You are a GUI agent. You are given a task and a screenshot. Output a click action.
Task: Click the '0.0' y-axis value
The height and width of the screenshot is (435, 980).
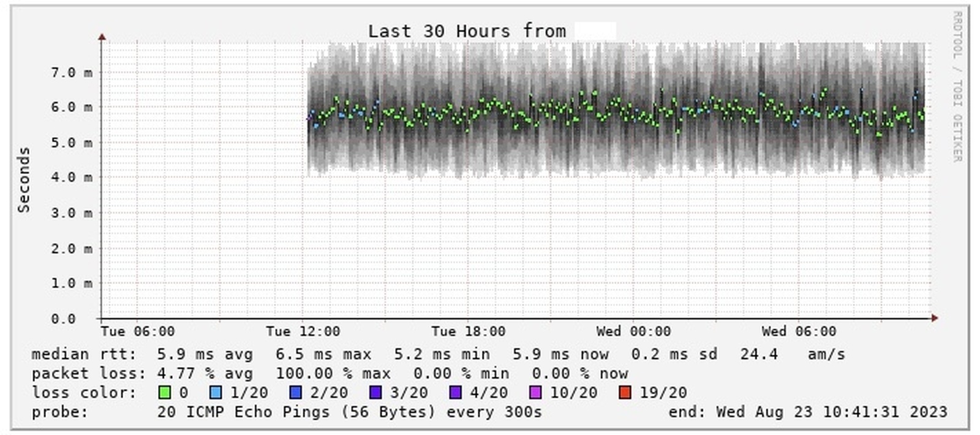click(x=64, y=319)
